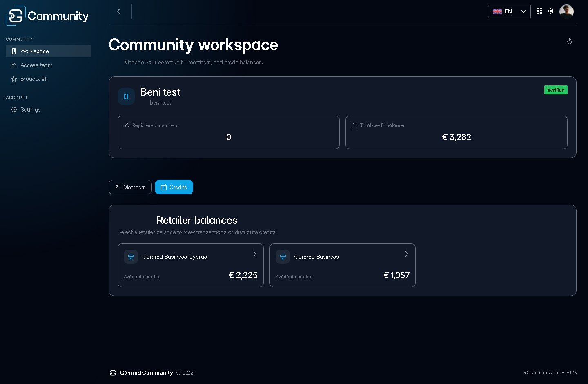
Task: Click the € 2,225 available credits value
Action: pyautogui.click(x=243, y=275)
